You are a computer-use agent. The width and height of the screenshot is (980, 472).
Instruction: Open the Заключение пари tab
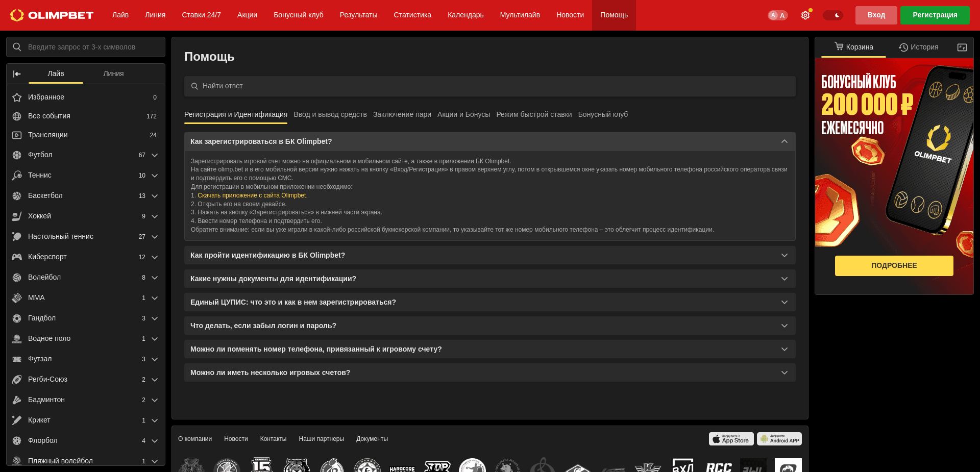(x=402, y=115)
